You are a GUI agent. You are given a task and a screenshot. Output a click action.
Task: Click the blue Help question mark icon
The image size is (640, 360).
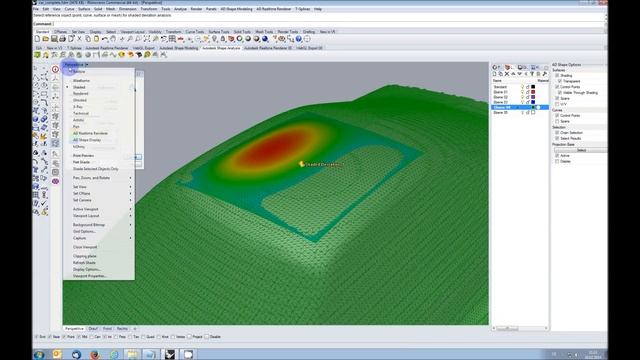tap(299, 39)
